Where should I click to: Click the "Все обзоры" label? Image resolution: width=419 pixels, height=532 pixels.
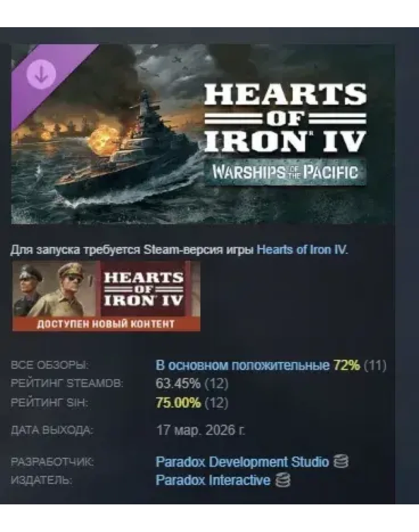click(x=49, y=365)
